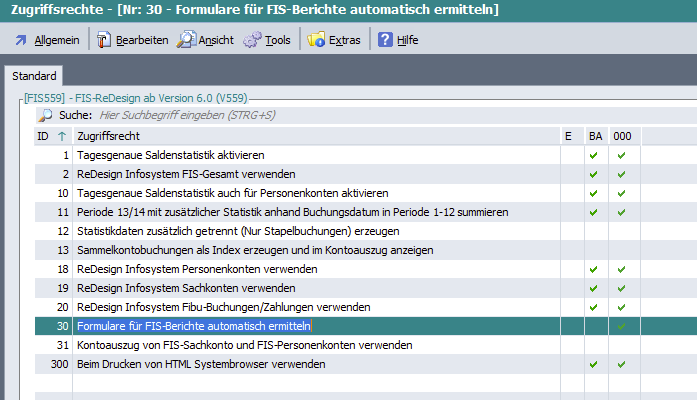Toggle 000 checkmark for ReDesign Infosystem FIS-Gesamt

(622, 174)
